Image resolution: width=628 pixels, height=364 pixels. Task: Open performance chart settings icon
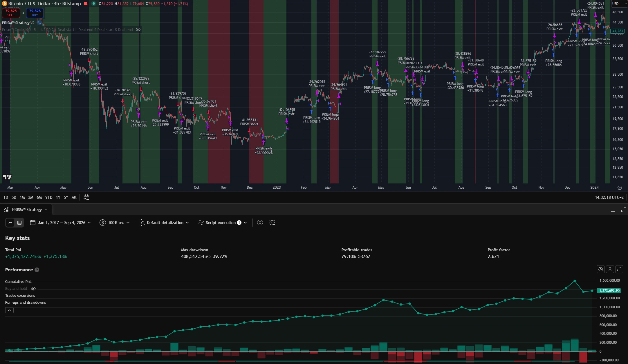(x=601, y=269)
